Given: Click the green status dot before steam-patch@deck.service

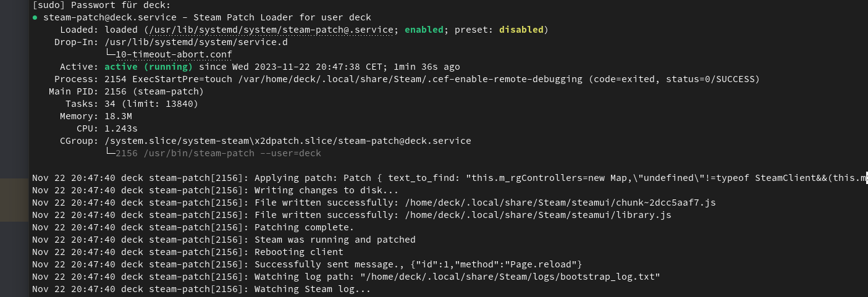Looking at the screenshot, I should (x=35, y=17).
